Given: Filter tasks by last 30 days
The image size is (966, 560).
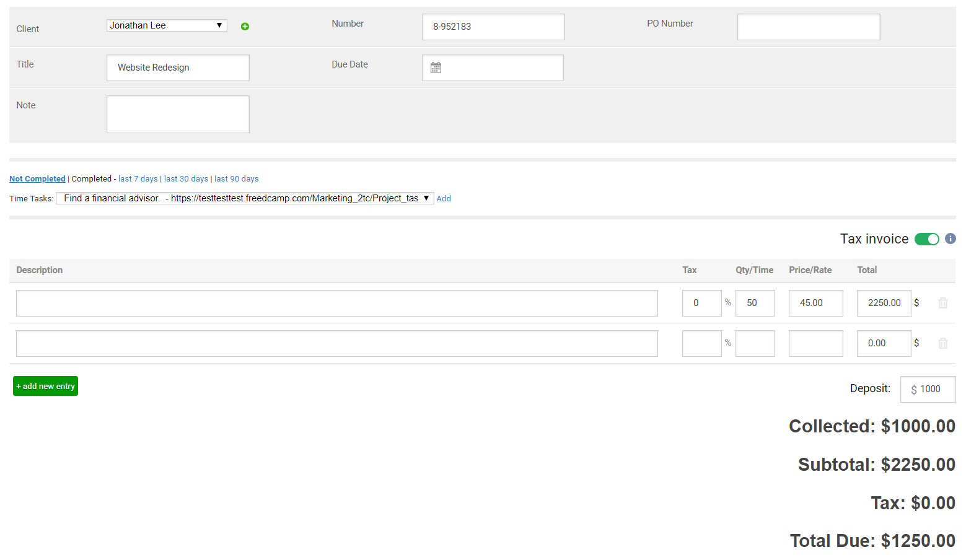Looking at the screenshot, I should (x=186, y=179).
